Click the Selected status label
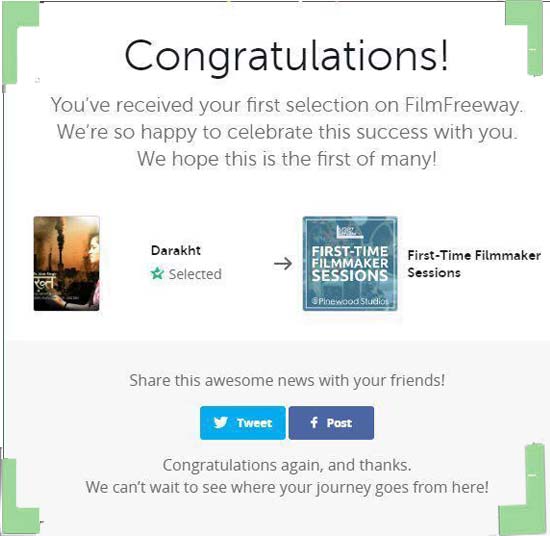 (195, 274)
